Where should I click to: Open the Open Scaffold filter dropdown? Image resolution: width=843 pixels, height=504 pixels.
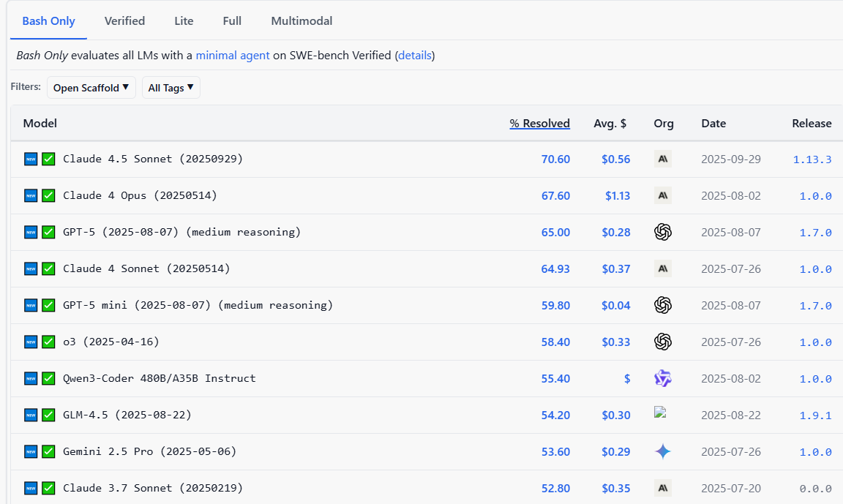pos(91,88)
